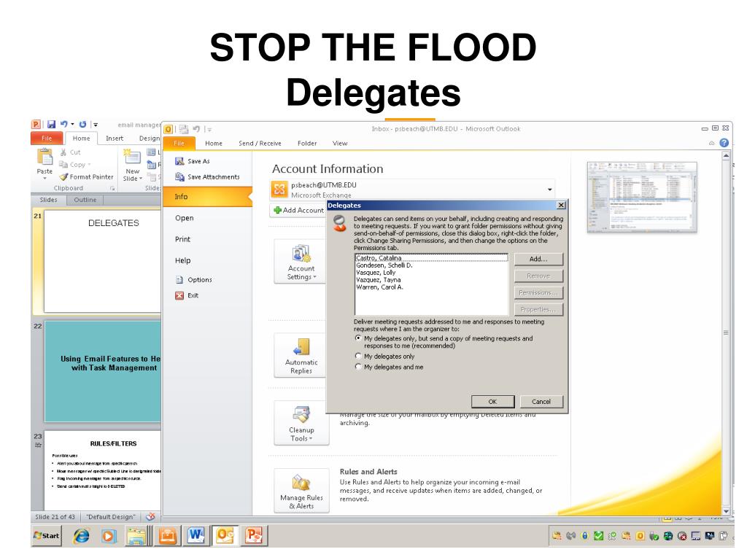Select the 'My delegates only' radio button
The height and width of the screenshot is (560, 747).
pos(358,356)
